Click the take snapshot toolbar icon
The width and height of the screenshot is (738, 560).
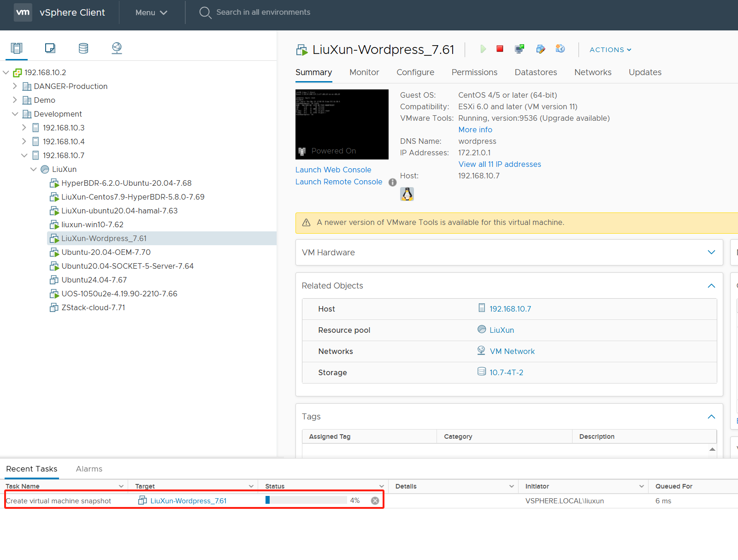coord(560,48)
